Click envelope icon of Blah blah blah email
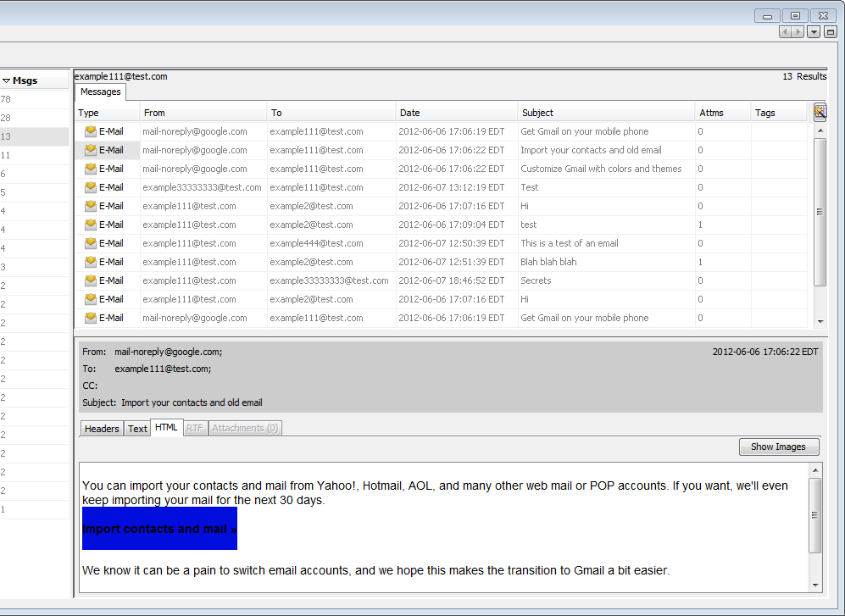Viewport: 845px width, 616px height. pos(90,262)
